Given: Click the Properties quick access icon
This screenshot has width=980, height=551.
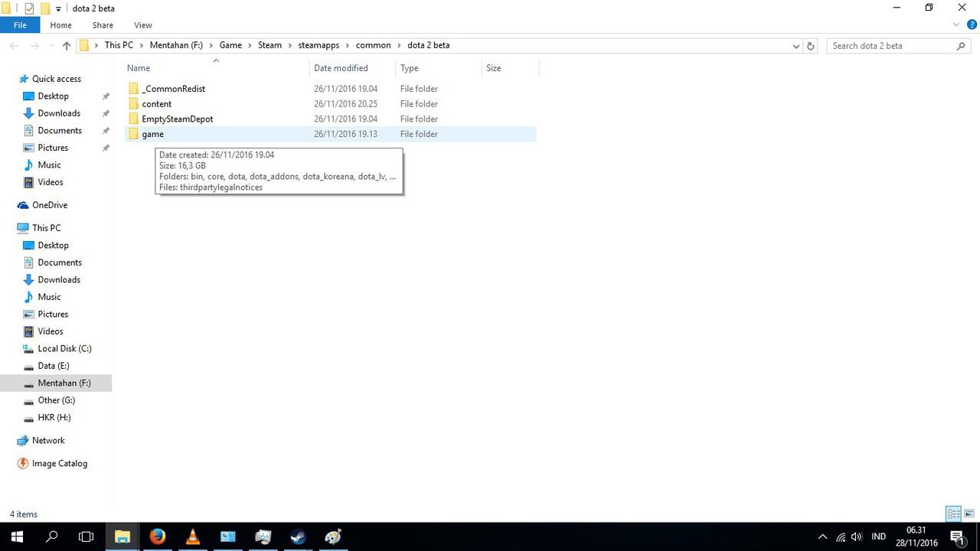Looking at the screenshot, I should 29,8.
